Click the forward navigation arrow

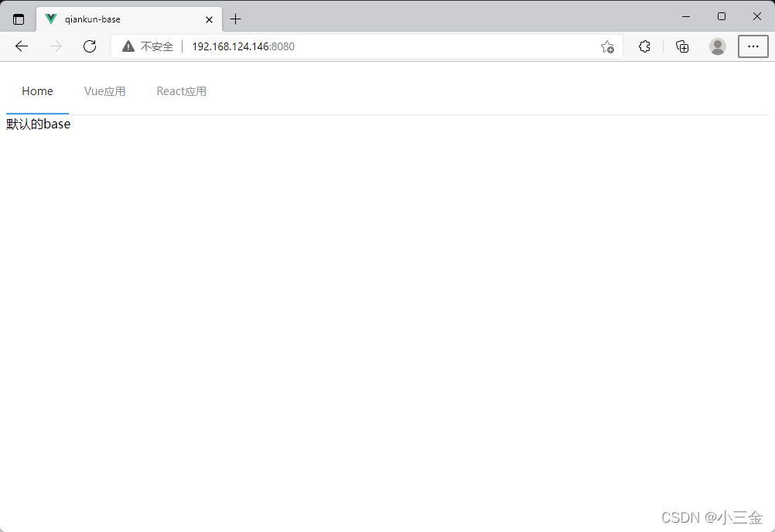(x=56, y=46)
